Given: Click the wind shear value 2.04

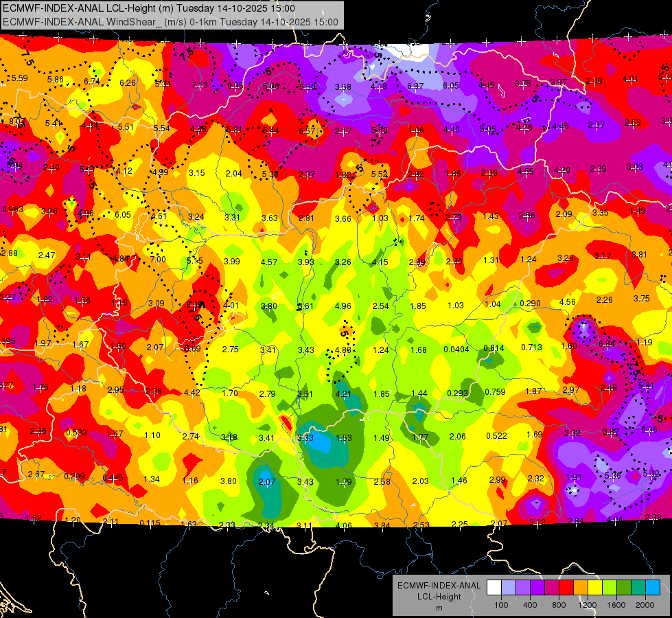Looking at the screenshot, I should 234,174.
